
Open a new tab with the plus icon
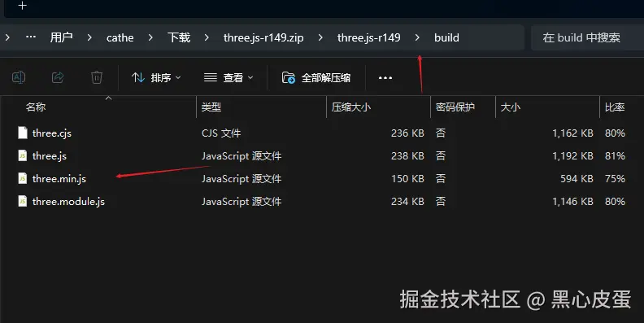pyautogui.click(x=23, y=6)
